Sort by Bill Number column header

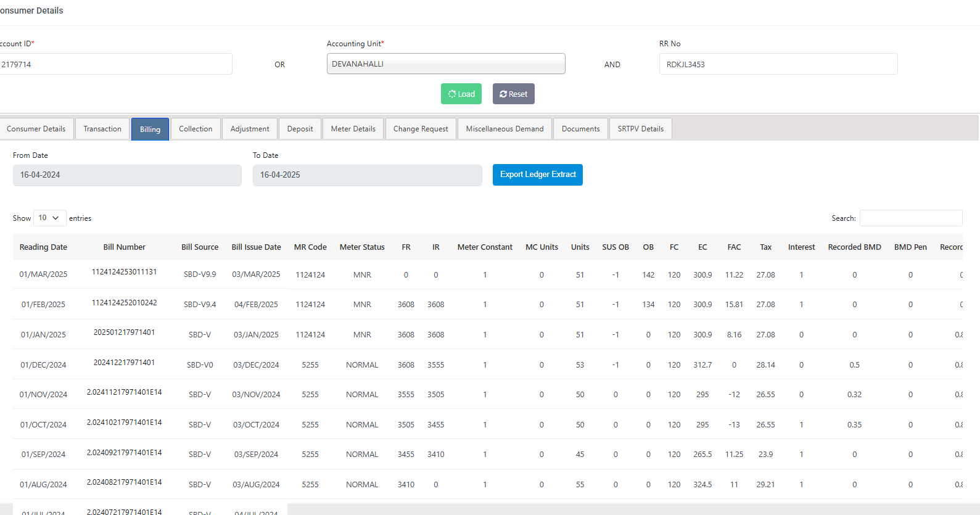[124, 247]
